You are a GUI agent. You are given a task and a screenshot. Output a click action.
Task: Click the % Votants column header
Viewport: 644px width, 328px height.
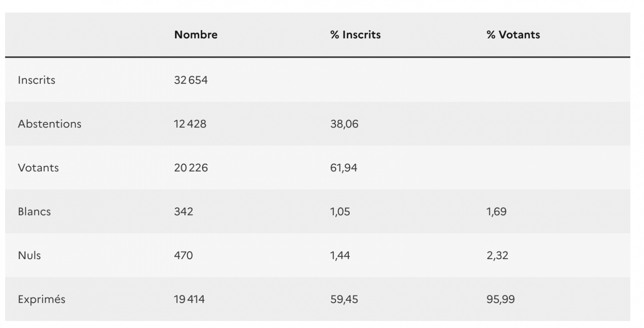point(513,35)
